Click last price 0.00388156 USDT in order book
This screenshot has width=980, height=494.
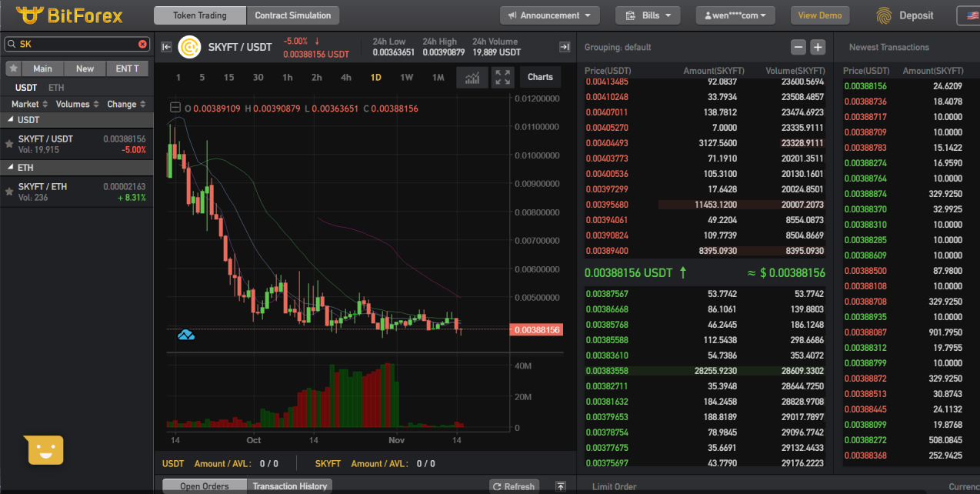pyautogui.click(x=629, y=273)
